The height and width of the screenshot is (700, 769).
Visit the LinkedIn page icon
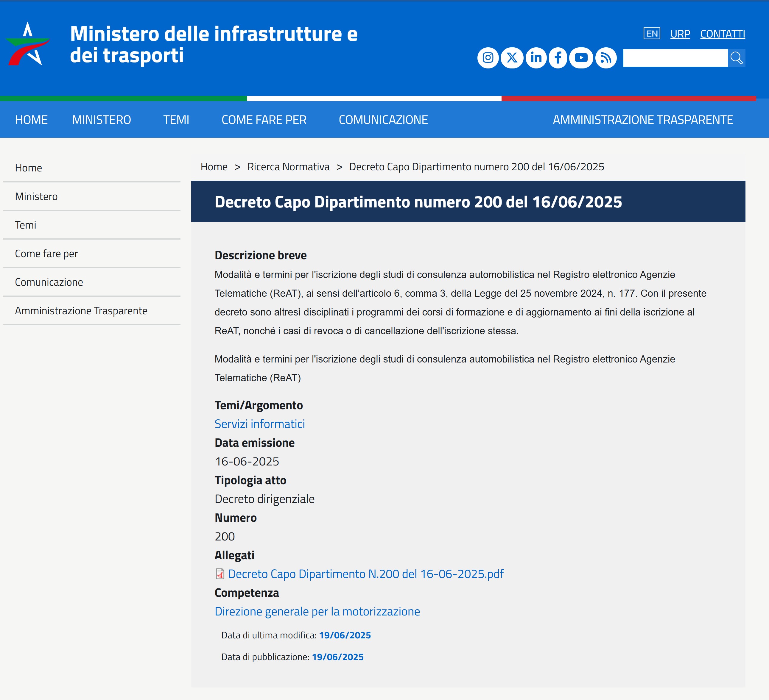coord(536,58)
